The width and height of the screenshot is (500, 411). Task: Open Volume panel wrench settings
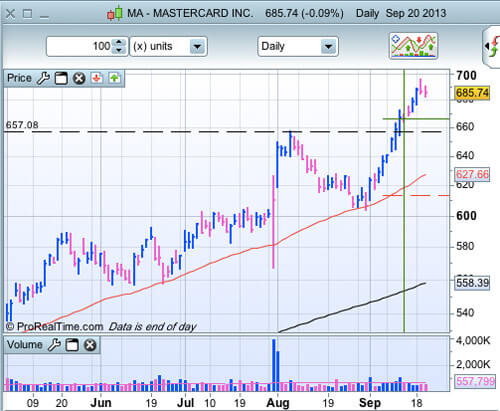[x=54, y=345]
